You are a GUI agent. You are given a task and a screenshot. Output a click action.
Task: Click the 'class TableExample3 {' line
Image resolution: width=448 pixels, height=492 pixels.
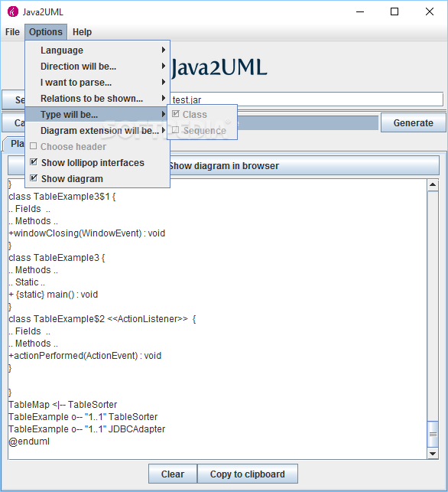57,258
